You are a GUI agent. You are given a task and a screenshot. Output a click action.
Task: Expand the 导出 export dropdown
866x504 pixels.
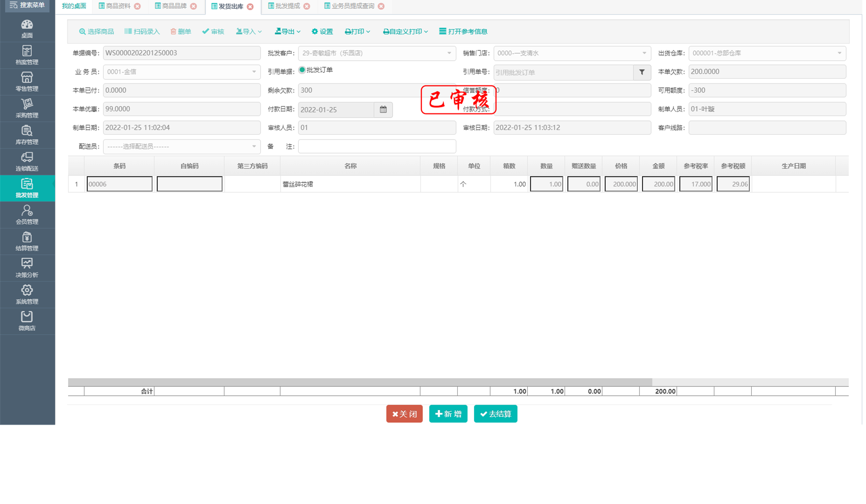(x=287, y=31)
